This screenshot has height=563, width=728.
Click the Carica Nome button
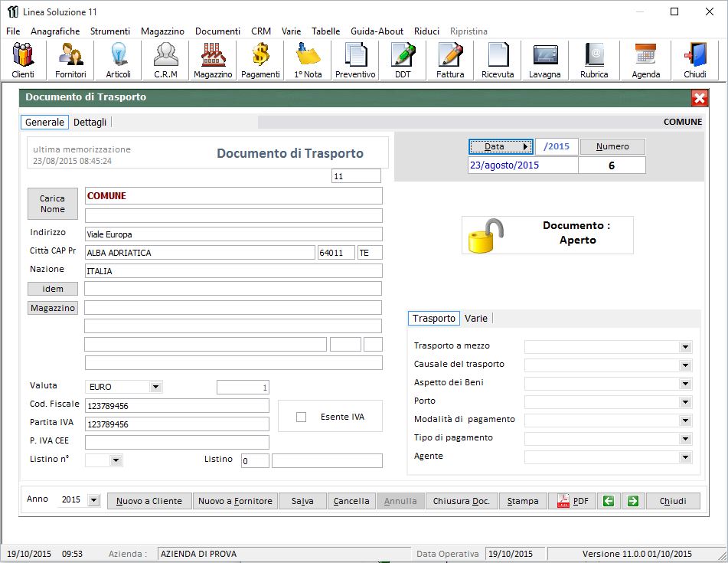click(53, 204)
